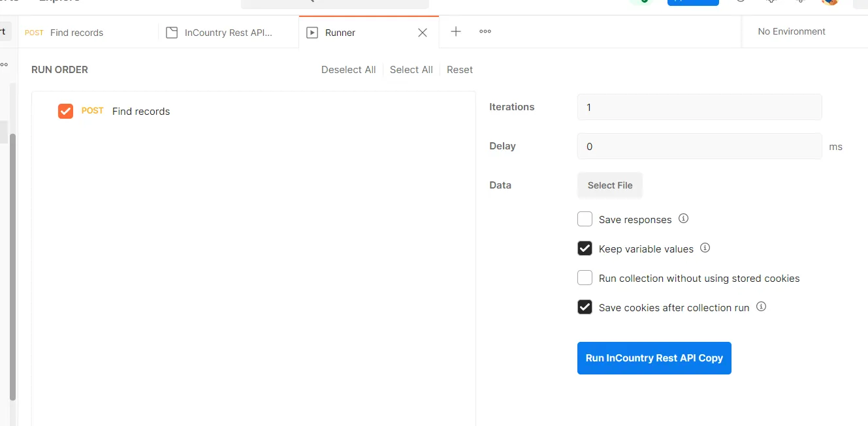The image size is (868, 426).
Task: Click Deselect All above the run order
Action: [x=348, y=69]
